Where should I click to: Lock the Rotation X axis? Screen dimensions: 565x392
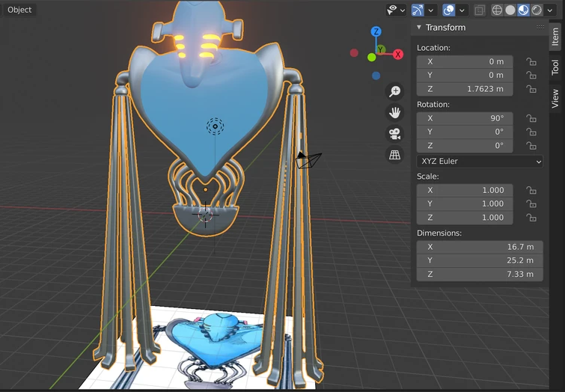(531, 118)
